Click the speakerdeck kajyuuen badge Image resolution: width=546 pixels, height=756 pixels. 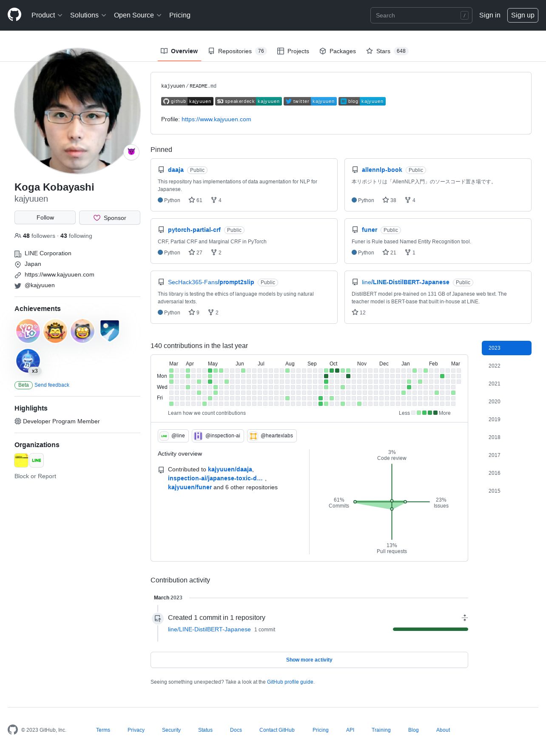point(248,101)
